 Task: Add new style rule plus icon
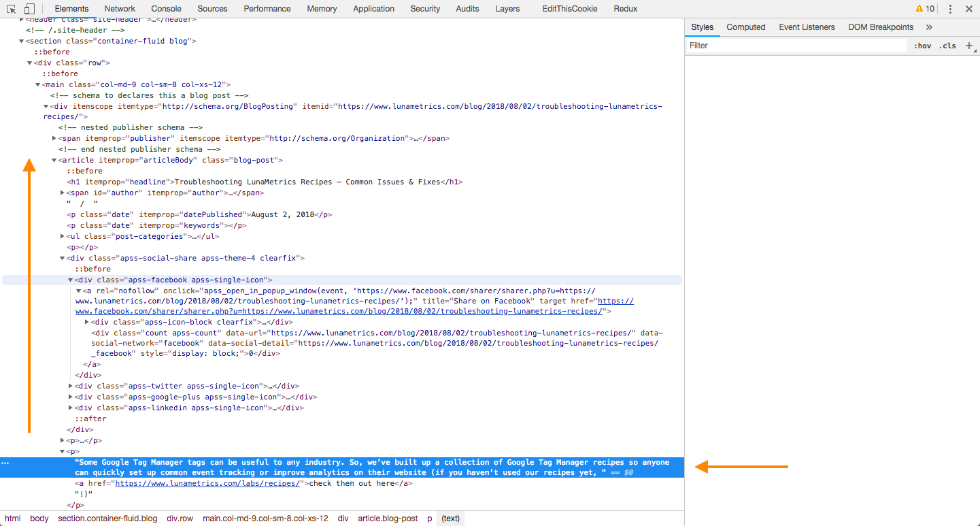[x=969, y=46]
